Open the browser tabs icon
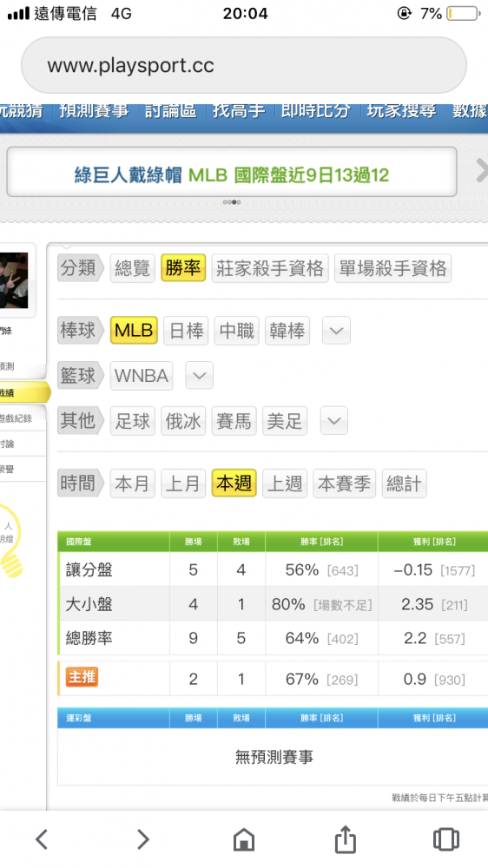Viewport: 488px width, 868px height. 446,839
